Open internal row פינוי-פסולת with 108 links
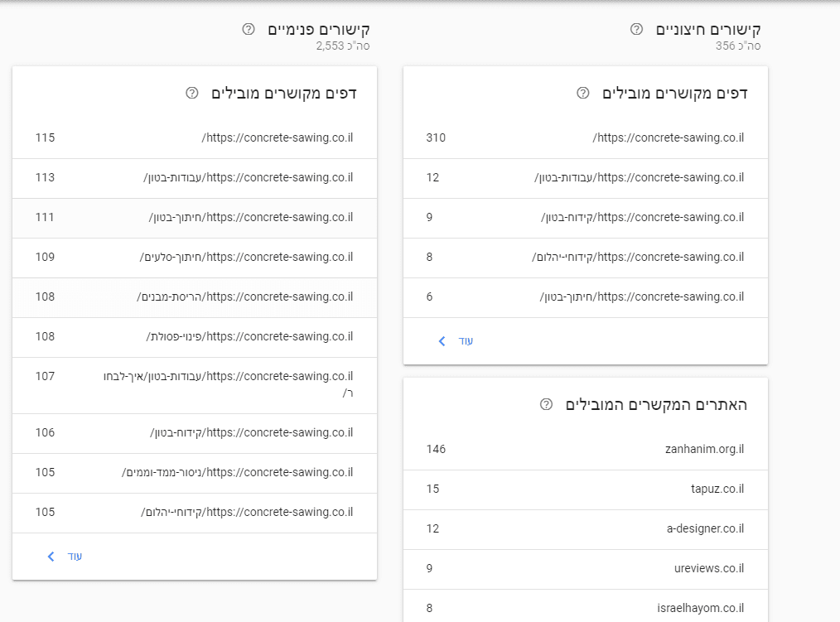Image resolution: width=840 pixels, height=622 pixels. point(195,337)
